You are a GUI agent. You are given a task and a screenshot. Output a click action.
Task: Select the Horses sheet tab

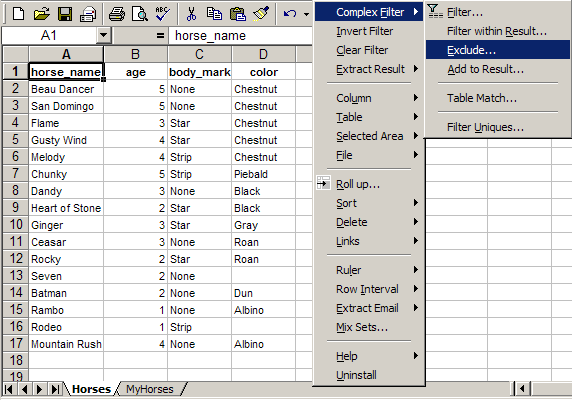[91, 389]
